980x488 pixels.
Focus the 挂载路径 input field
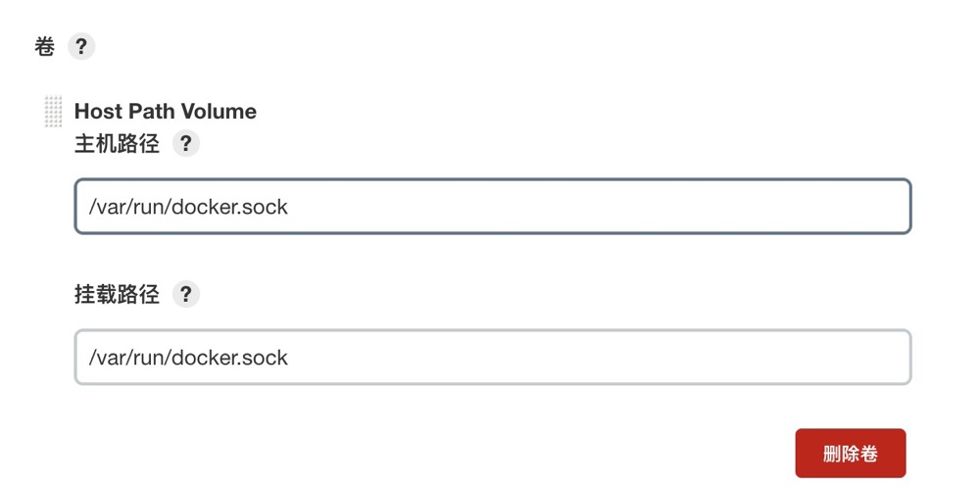point(492,357)
